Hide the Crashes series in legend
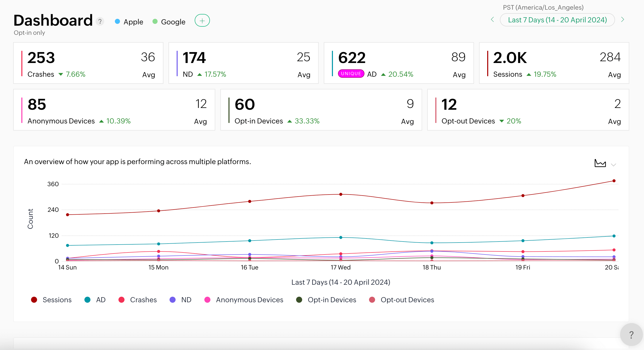The height and width of the screenshot is (350, 644). click(x=138, y=300)
